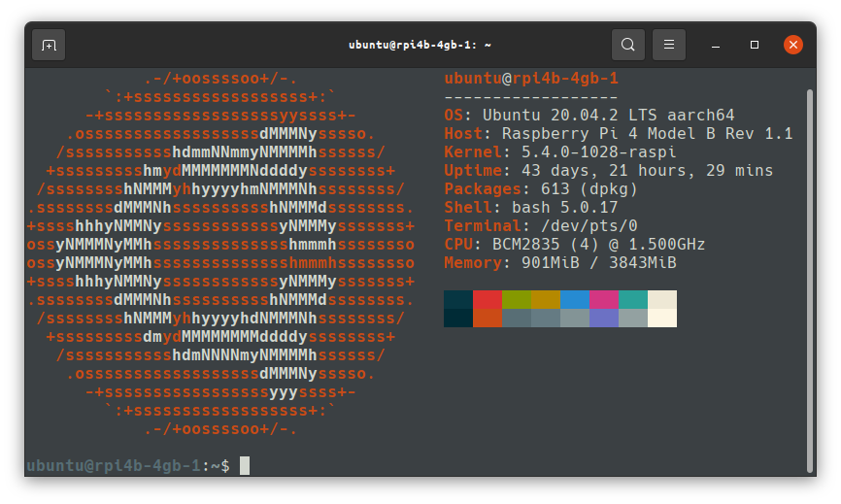Viewport: 841px width, 504px height.
Task: Select the olive green color block
Action: (517, 299)
